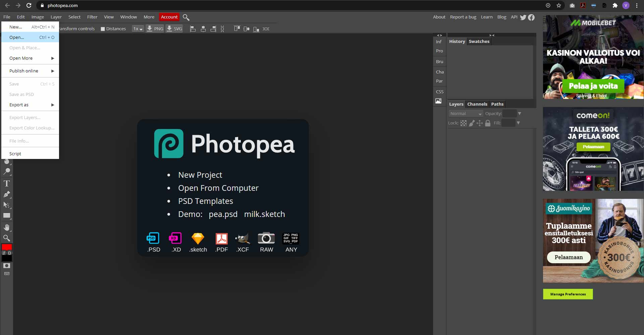Align right edges of layers
This screenshot has height=335, width=644.
tap(213, 29)
